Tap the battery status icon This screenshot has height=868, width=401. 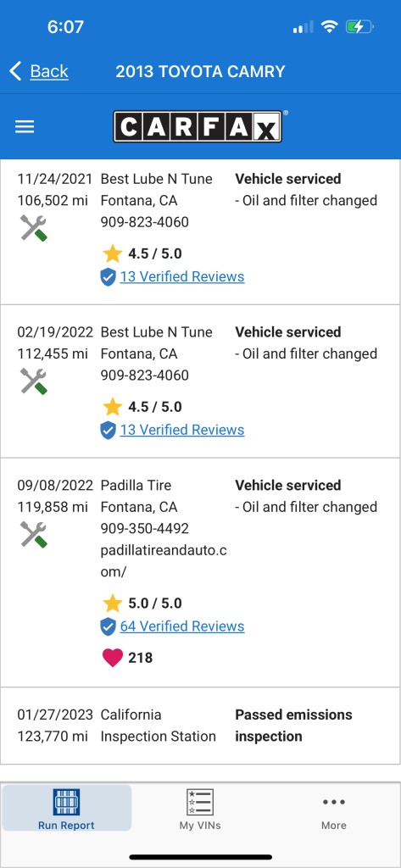tap(359, 26)
